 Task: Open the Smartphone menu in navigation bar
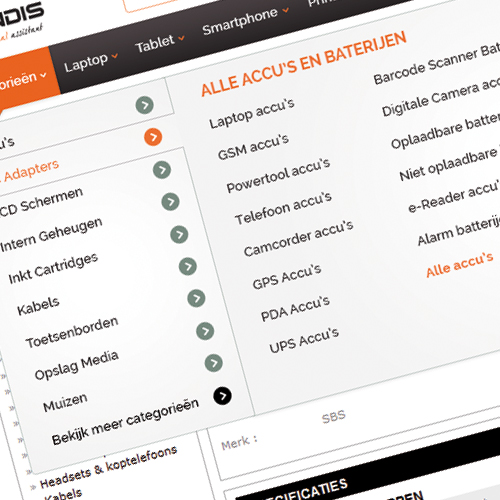[x=240, y=21]
